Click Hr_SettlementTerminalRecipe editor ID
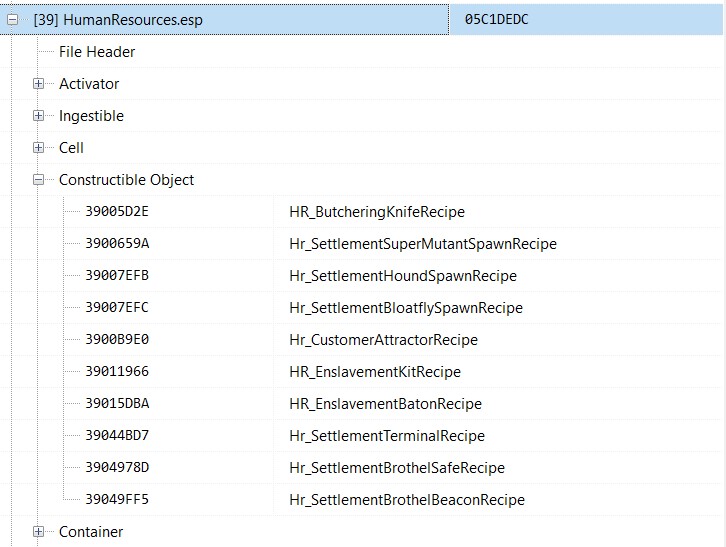726x547 pixels. click(387, 436)
